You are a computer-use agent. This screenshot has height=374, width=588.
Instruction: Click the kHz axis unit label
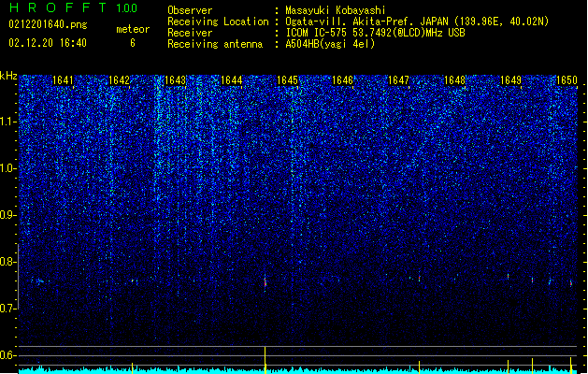pyautogui.click(x=8, y=76)
